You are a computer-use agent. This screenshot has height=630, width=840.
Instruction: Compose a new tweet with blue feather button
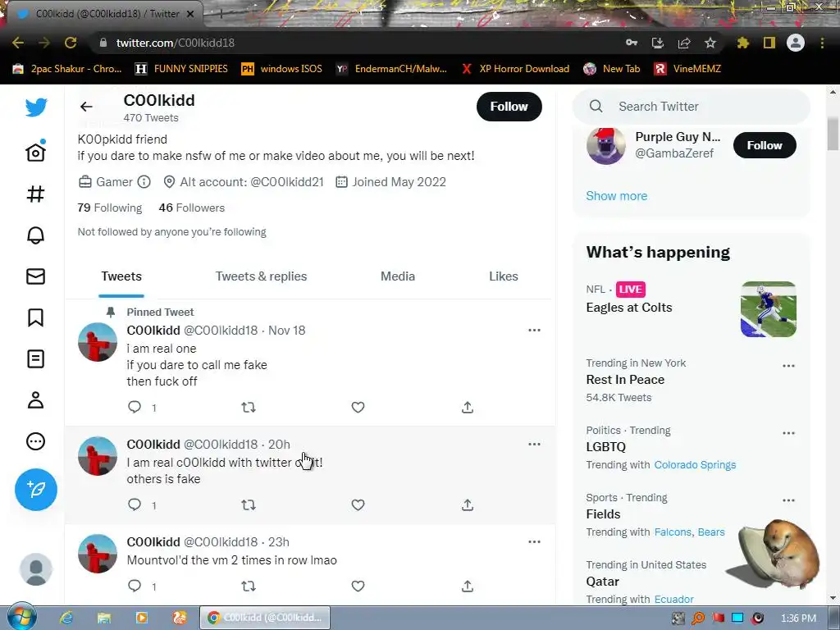pos(36,489)
